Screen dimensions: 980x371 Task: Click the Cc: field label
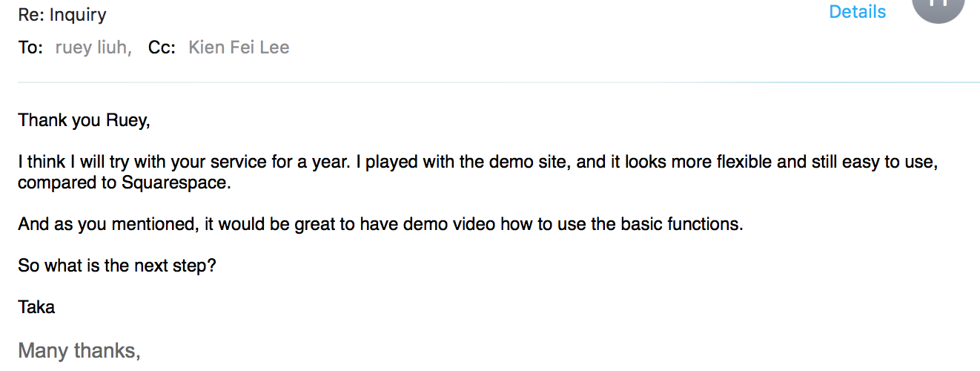[x=162, y=48]
